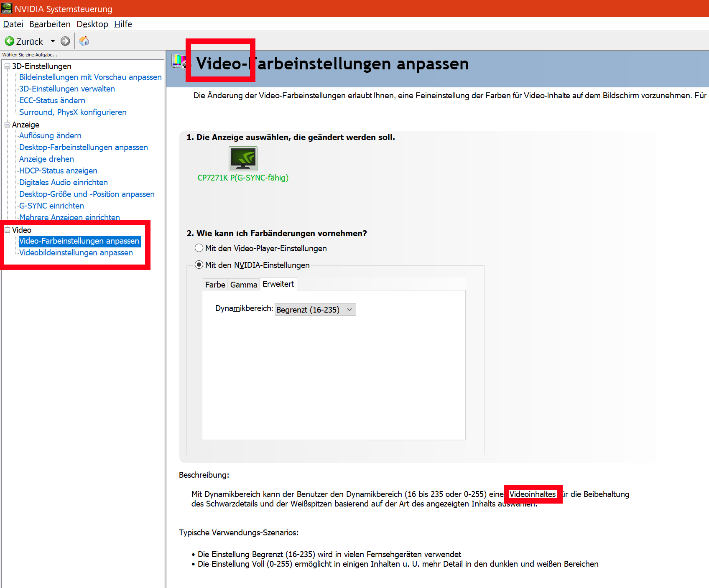The height and width of the screenshot is (588, 709).
Task: Click the home icon in toolbar
Action: pos(84,41)
